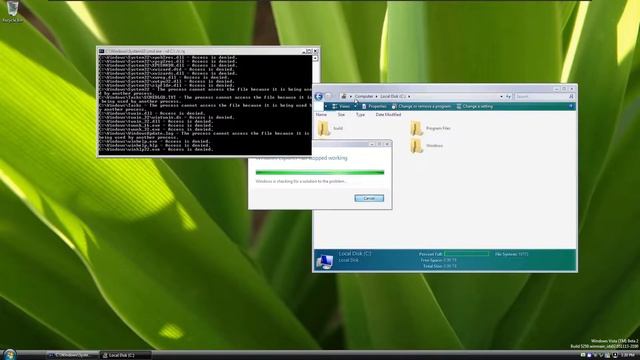Click the system tray clock
640x360 pixels.
click(x=628, y=356)
